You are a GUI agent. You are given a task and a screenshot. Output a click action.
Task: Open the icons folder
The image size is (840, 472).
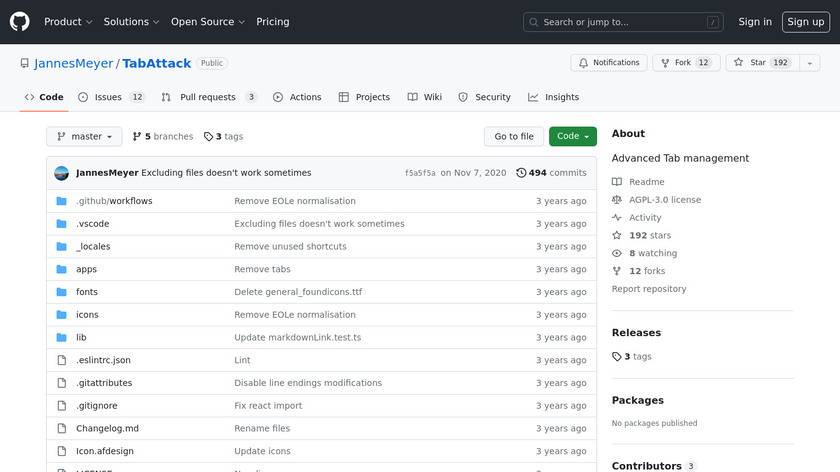pos(87,315)
